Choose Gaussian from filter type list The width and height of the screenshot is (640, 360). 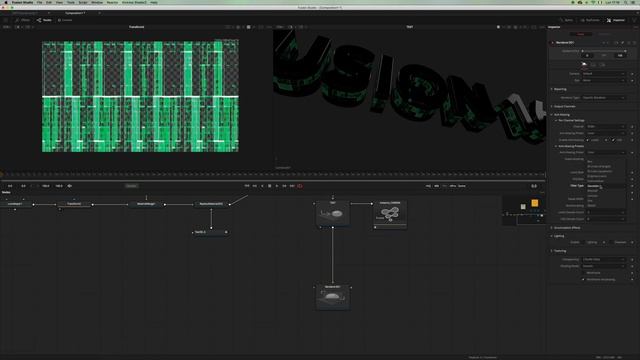[x=606, y=186]
